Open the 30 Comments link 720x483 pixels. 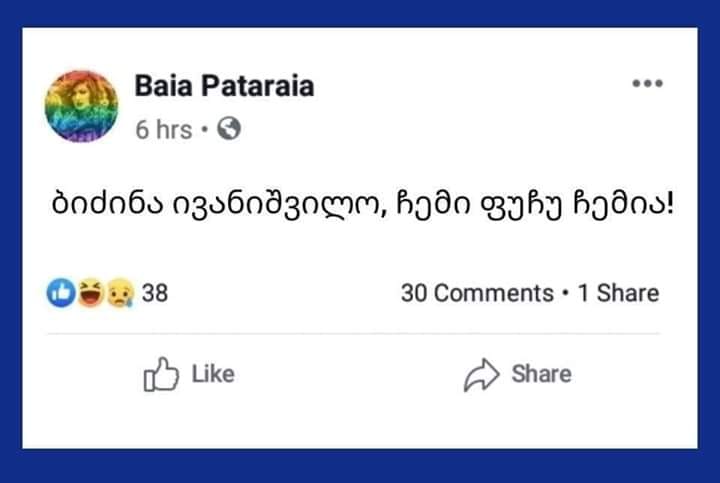(x=476, y=293)
